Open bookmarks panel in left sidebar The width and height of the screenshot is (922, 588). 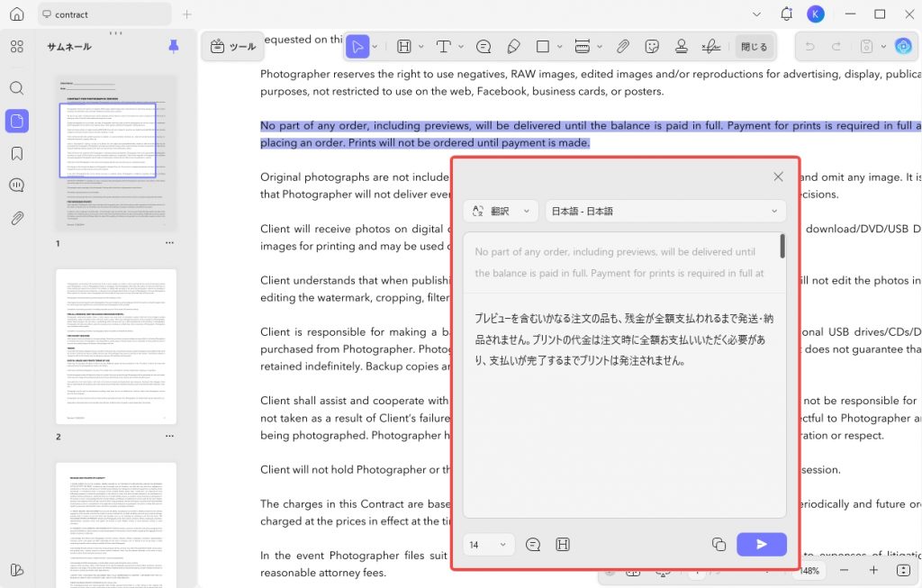click(17, 153)
